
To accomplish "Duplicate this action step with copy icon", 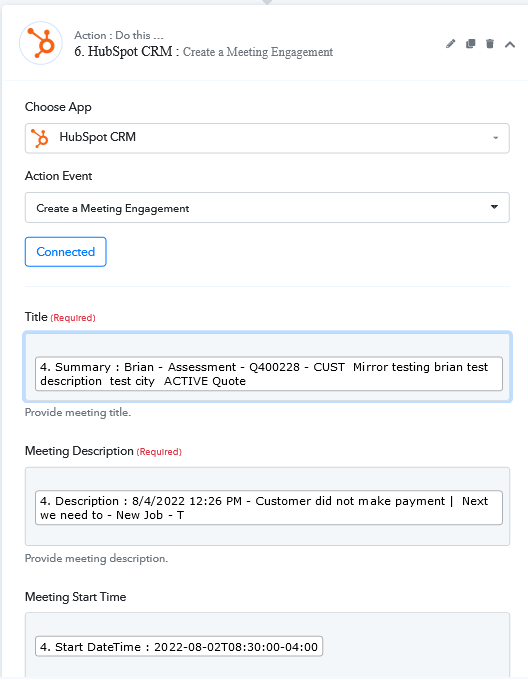I will point(470,44).
